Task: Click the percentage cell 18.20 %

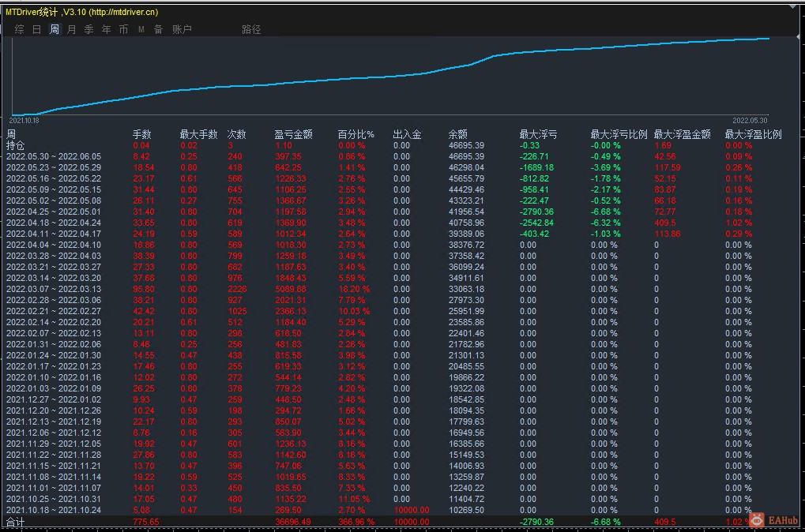Action: [x=354, y=290]
